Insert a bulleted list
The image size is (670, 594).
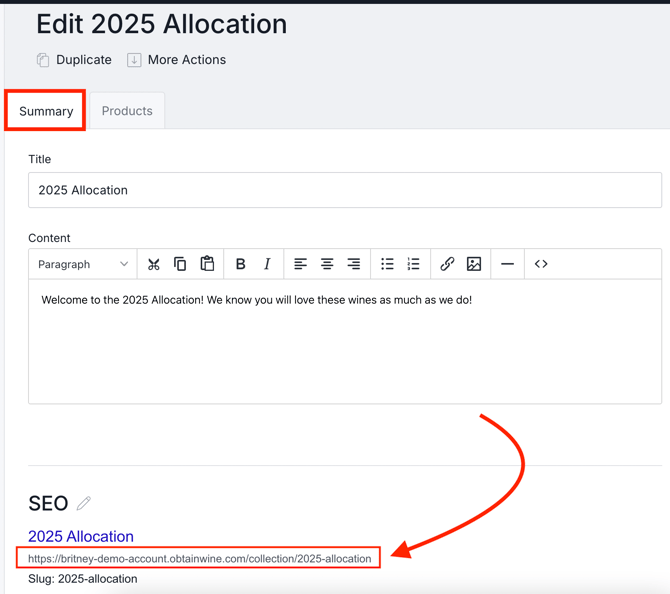click(x=387, y=264)
